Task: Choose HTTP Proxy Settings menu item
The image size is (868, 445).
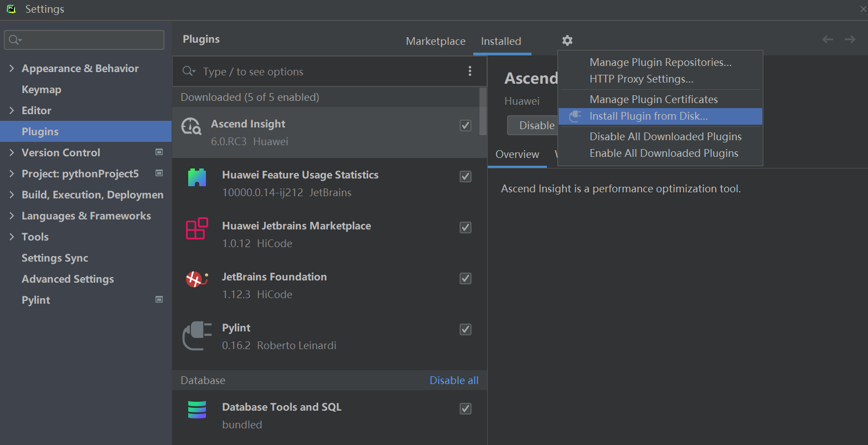Action: 660,79
